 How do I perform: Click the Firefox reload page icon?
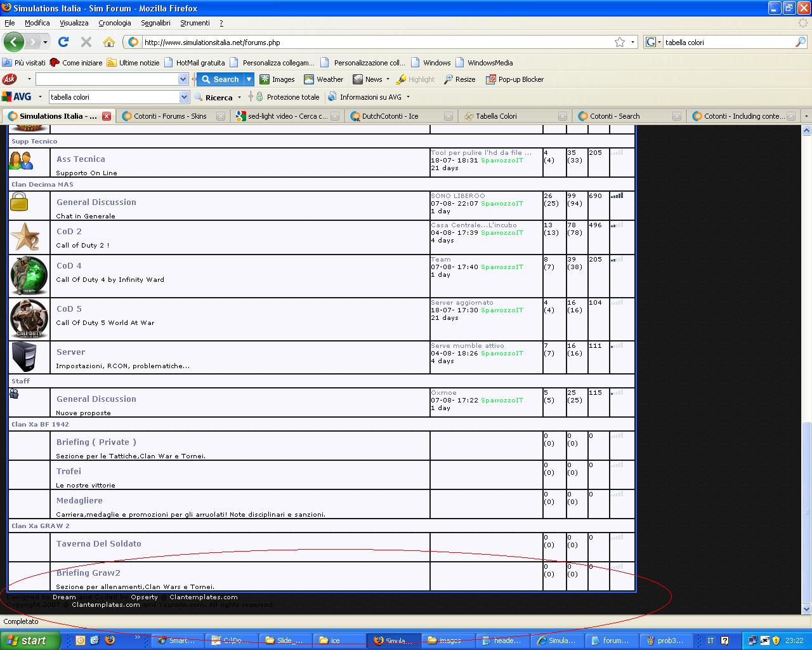point(63,42)
